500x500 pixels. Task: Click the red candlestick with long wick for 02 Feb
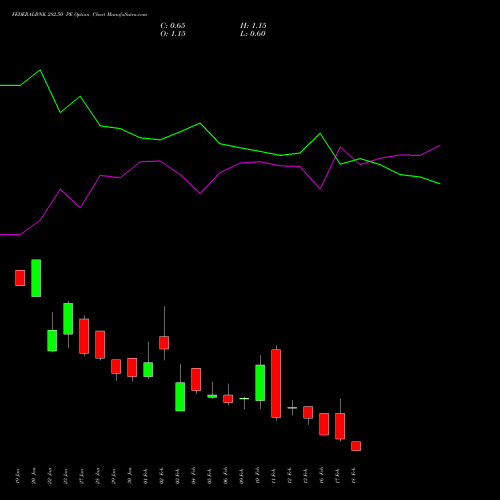click(164, 343)
